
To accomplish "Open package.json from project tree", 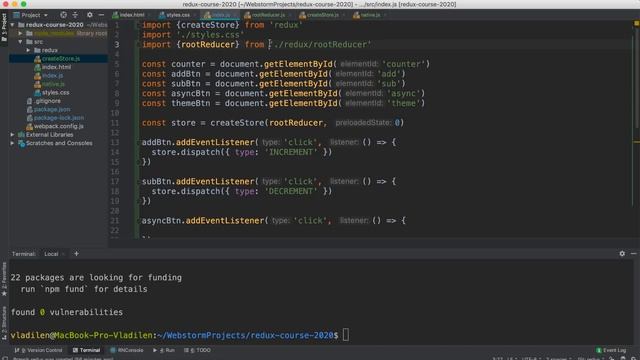I will click(x=52, y=109).
